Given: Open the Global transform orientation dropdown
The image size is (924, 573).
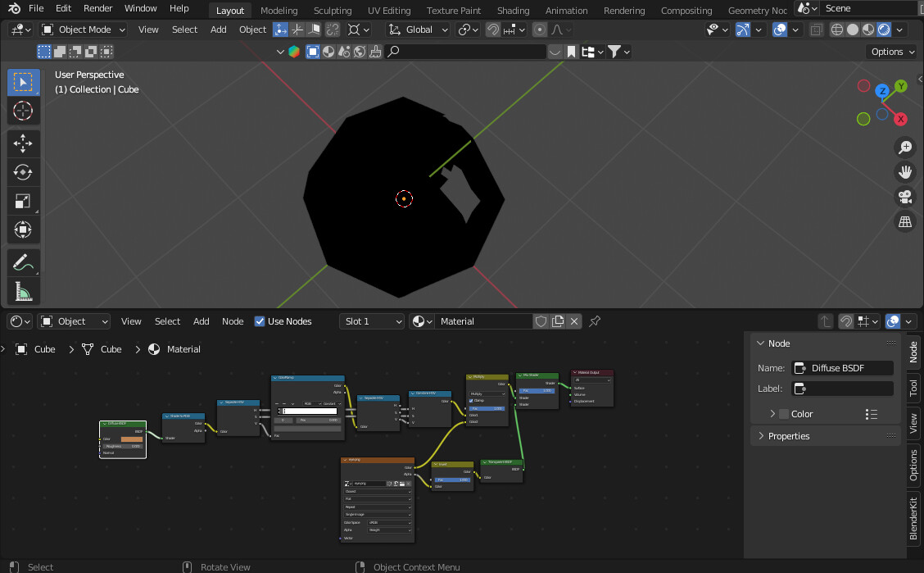Looking at the screenshot, I should coord(419,30).
